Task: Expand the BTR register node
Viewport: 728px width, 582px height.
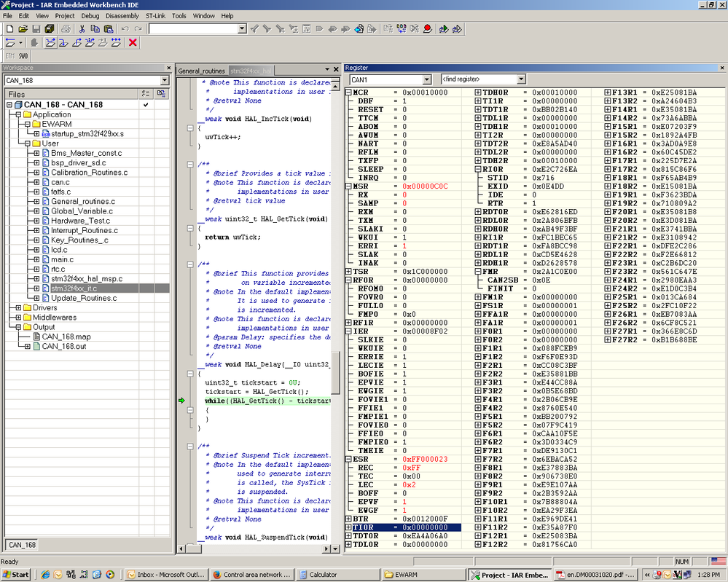Action: coord(348,519)
